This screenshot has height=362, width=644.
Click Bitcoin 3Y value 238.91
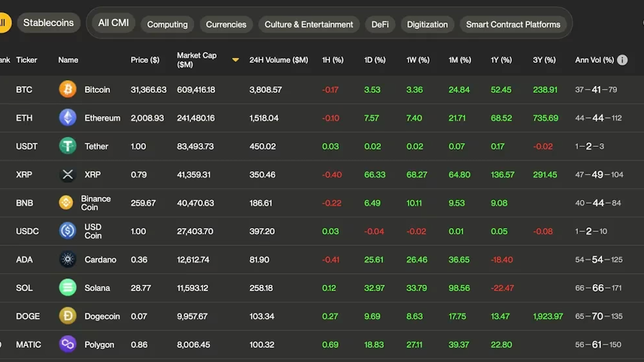pos(545,90)
